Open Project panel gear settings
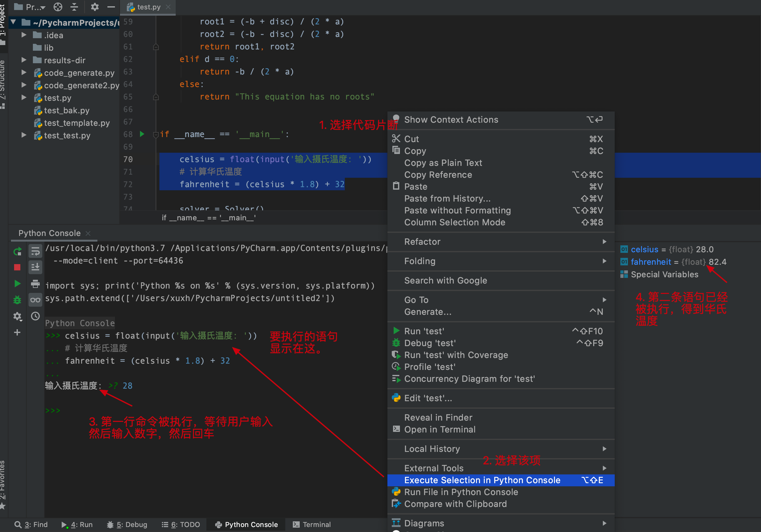 (95, 7)
